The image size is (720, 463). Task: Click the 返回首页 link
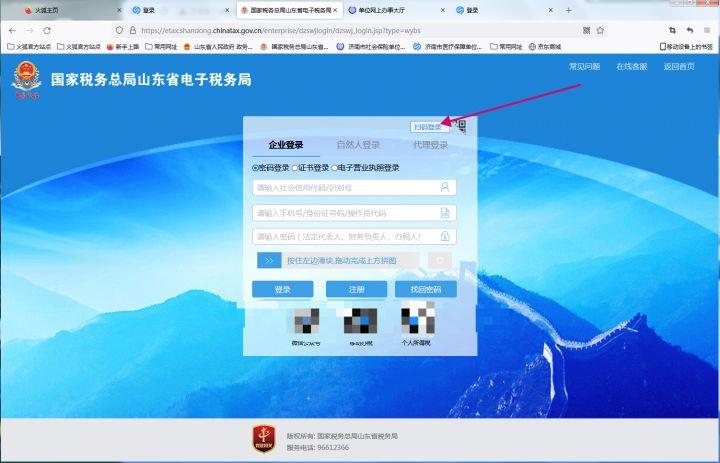(x=679, y=67)
